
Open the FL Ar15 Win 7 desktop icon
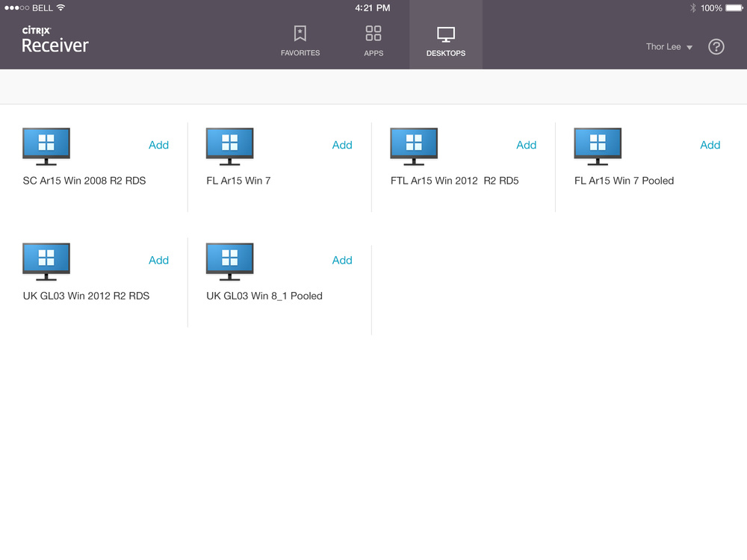pos(229,145)
